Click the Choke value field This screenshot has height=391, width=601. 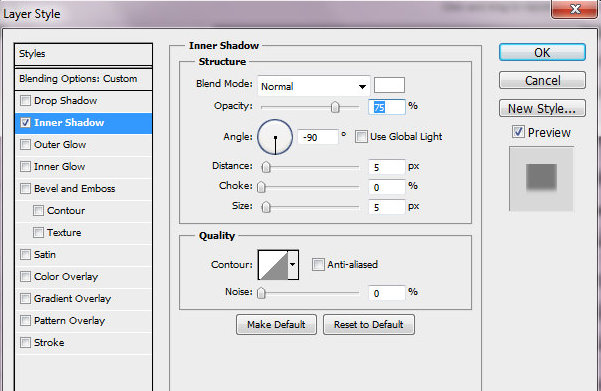tap(386, 187)
